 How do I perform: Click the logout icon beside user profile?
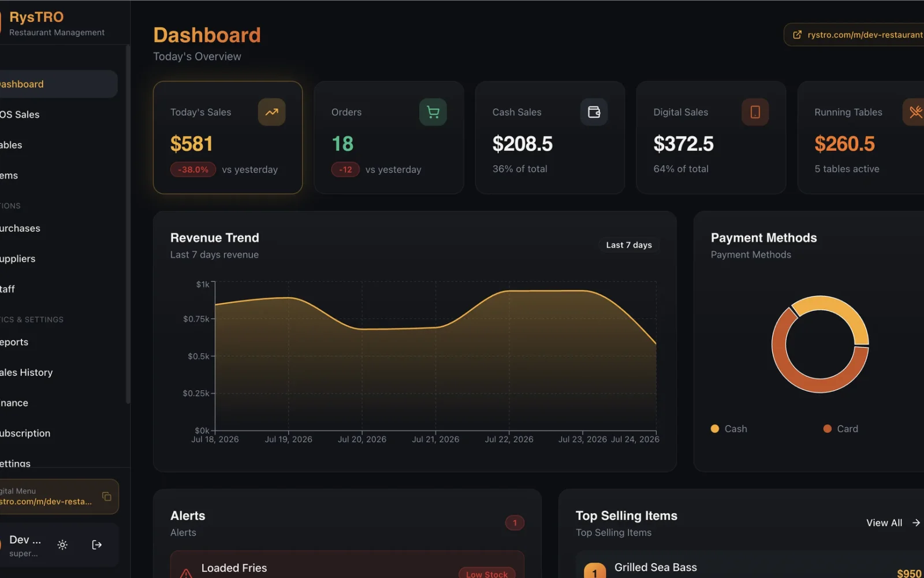(x=96, y=544)
